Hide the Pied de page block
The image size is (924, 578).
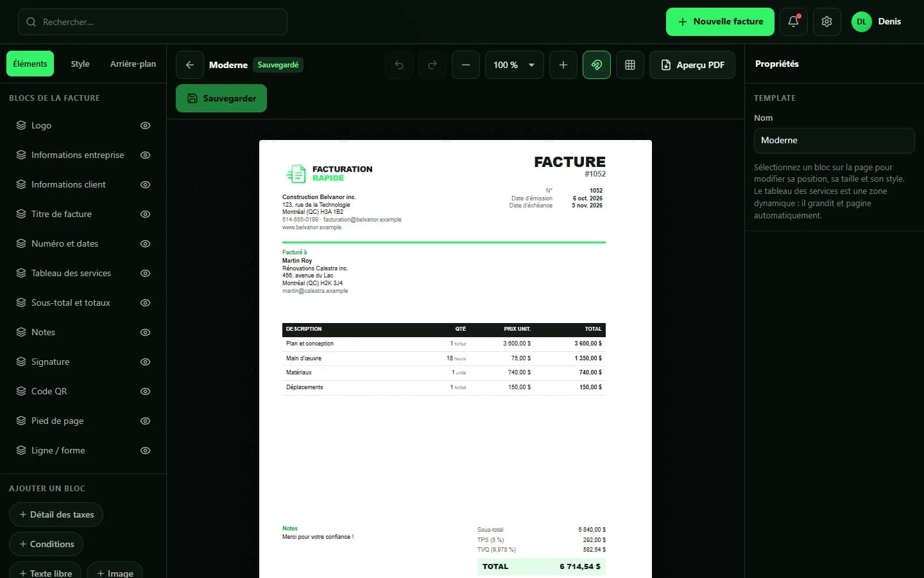pos(145,421)
